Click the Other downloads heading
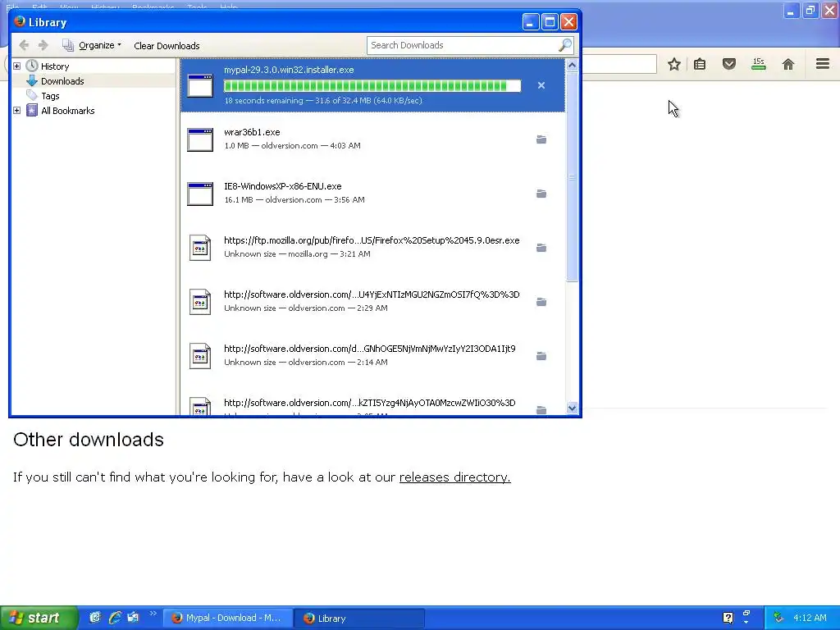This screenshot has height=630, width=840. click(x=89, y=440)
